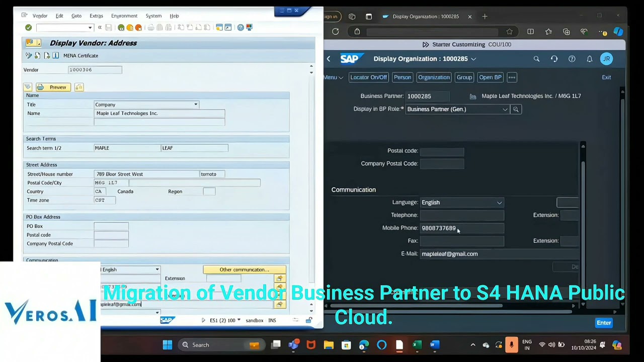Open the Edit menu
Image resolution: width=644 pixels, height=362 pixels.
59,16
